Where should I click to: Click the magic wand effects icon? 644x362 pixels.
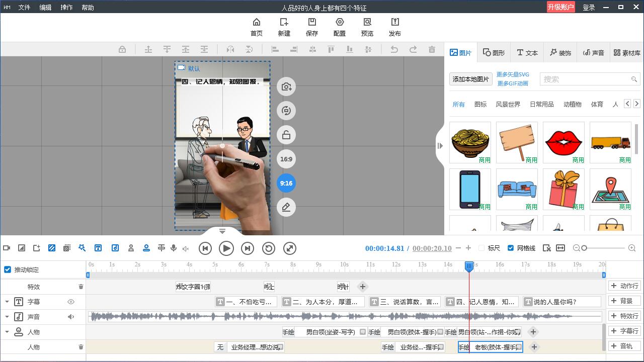point(83,247)
